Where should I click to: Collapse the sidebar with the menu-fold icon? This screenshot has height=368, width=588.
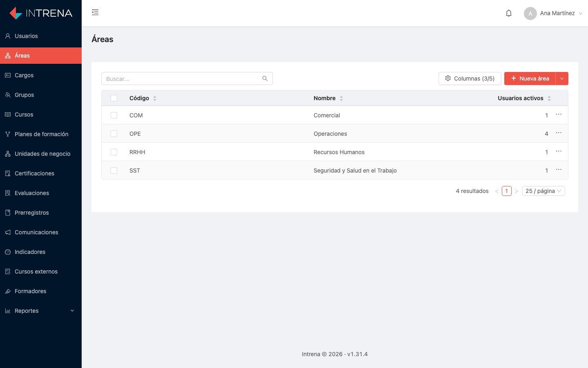pos(95,12)
